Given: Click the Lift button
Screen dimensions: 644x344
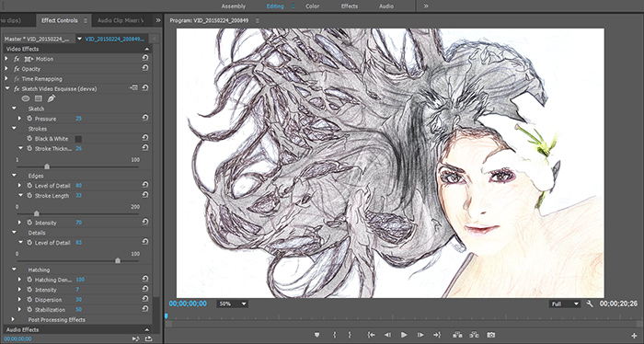Looking at the screenshot, I should point(457,335).
